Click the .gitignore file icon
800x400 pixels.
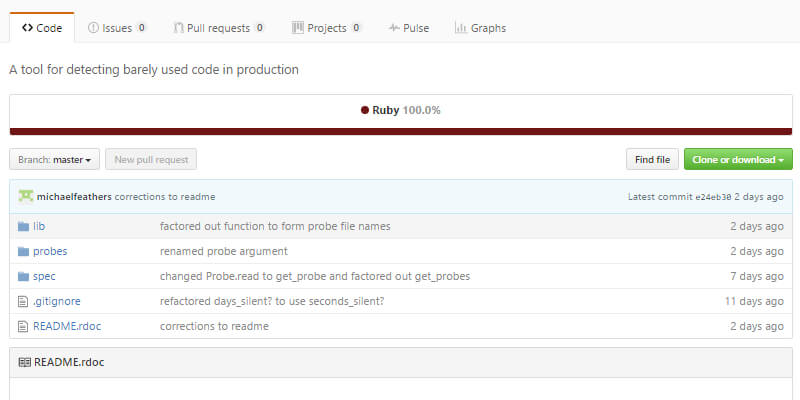[x=23, y=301]
